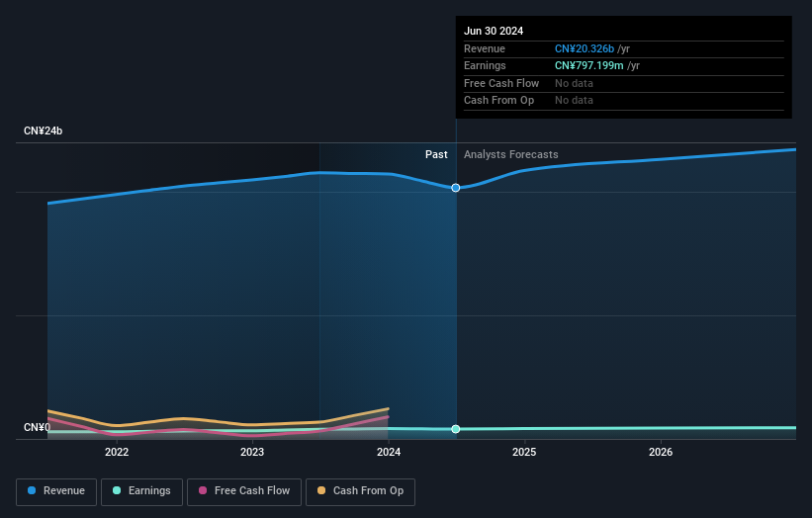Click the CN¥20.326b revenue value
Image resolution: width=812 pixels, height=518 pixels.
click(585, 48)
